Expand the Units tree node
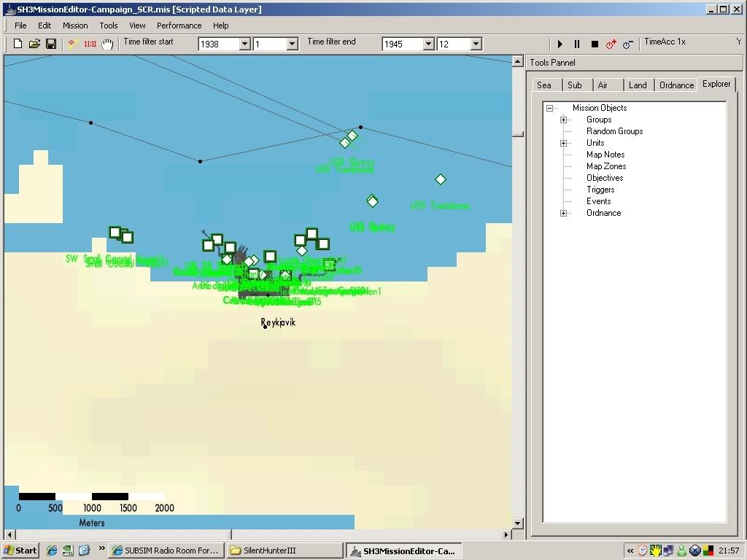The width and height of the screenshot is (747, 560). click(564, 144)
